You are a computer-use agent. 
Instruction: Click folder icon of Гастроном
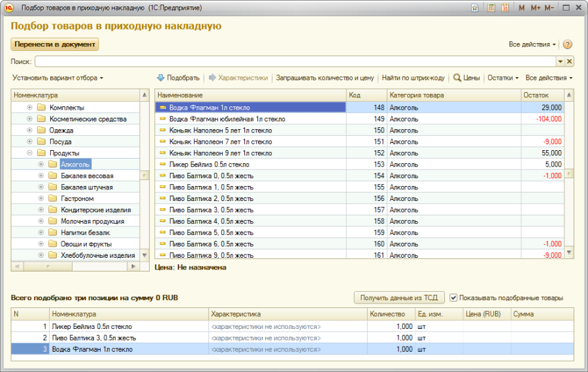[x=53, y=198]
